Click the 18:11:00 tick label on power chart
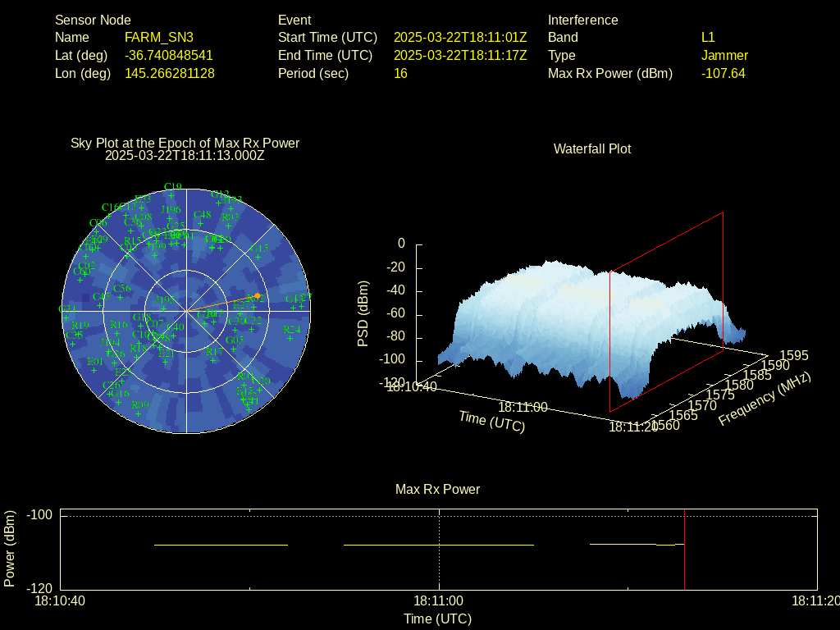 point(440,601)
